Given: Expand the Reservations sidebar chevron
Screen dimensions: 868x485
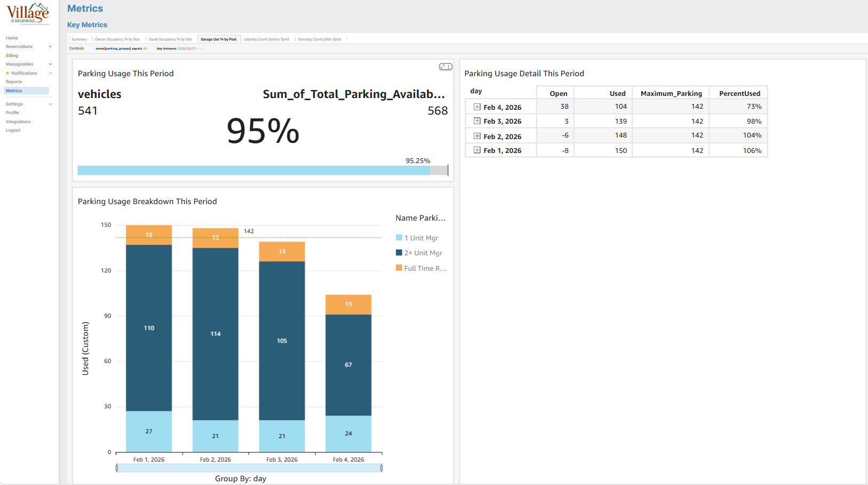Looking at the screenshot, I should pyautogui.click(x=51, y=47).
